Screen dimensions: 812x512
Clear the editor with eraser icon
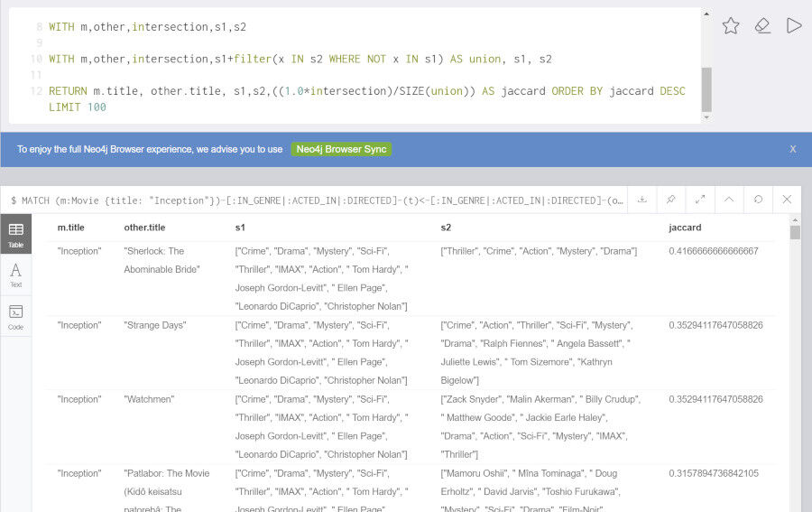click(x=762, y=25)
